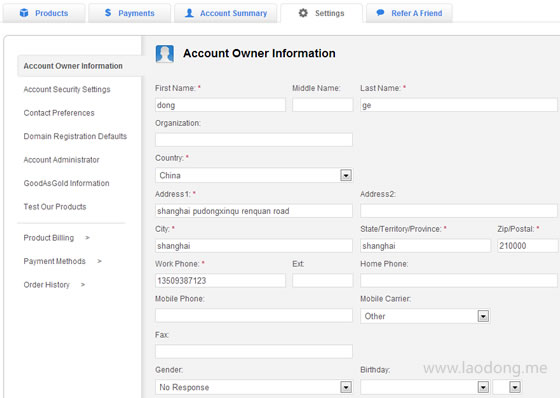Click the First Name field containing dong

pyautogui.click(x=220, y=105)
